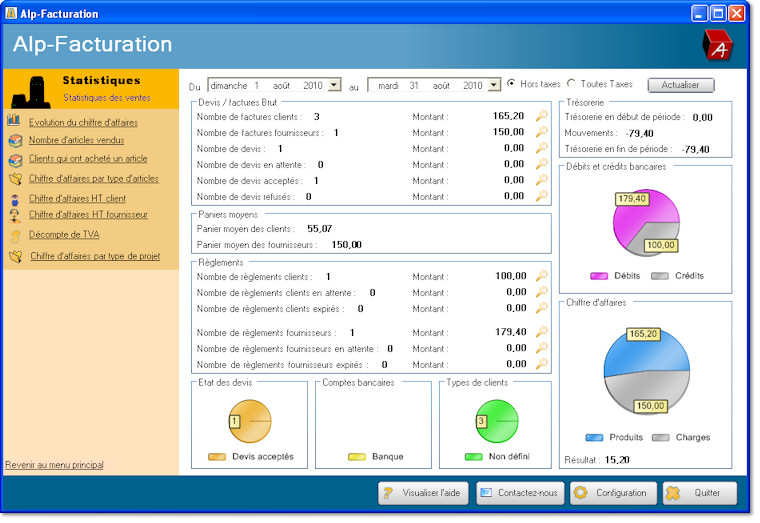This screenshot has height=523, width=760.
Task: Click magnifier next to accepted quotes amount
Action: click(542, 180)
